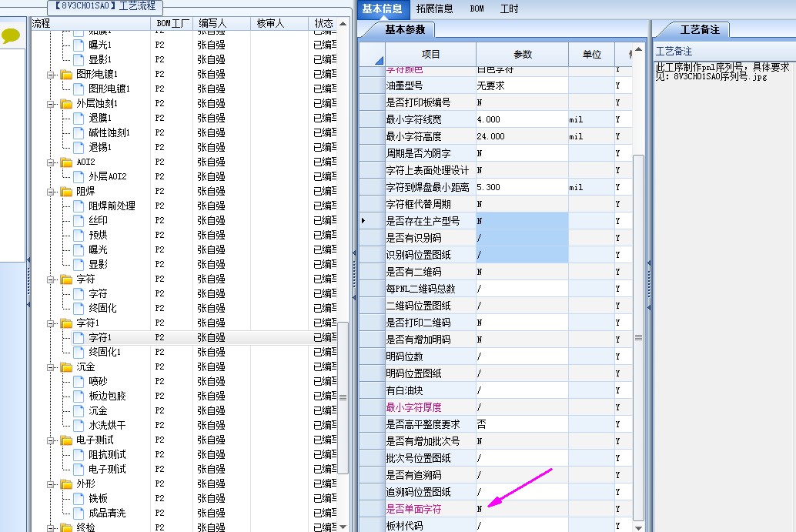Collapse the 字符1 tree node
796x532 pixels.
point(51,323)
